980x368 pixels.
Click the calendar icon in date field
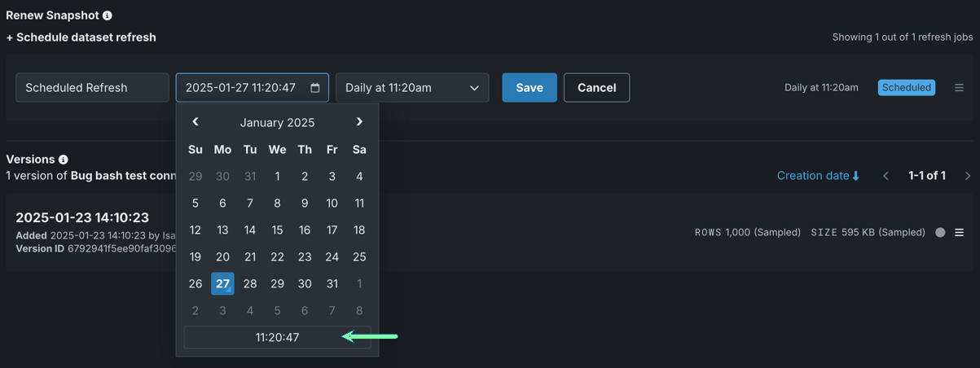coord(315,88)
